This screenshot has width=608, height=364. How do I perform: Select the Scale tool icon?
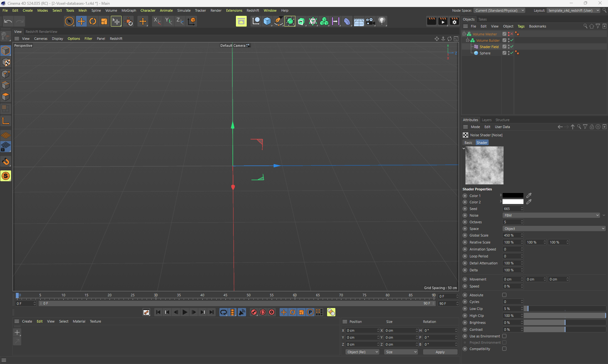(x=104, y=21)
